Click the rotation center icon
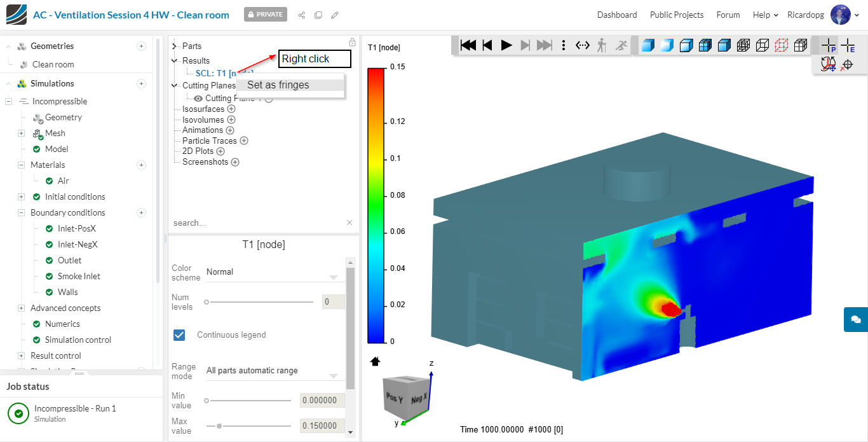 (827, 64)
